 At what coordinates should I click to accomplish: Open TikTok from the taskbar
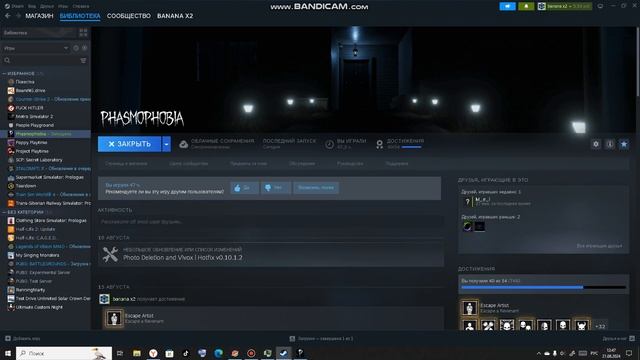click(186, 353)
